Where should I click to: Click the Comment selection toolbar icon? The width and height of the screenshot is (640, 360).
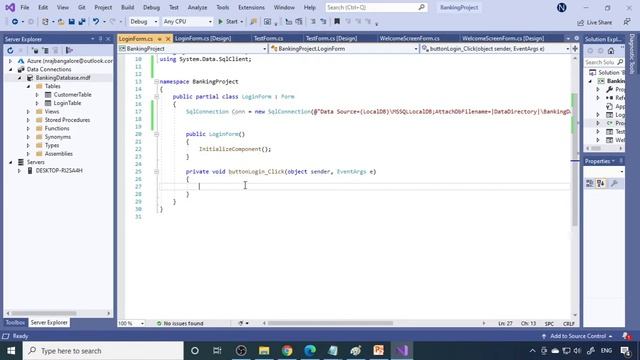pos(313,22)
